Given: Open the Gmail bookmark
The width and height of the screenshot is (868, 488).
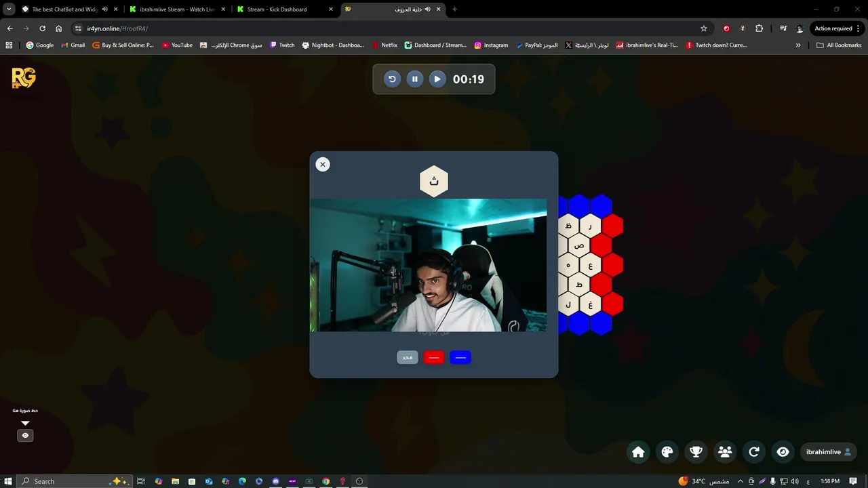Looking at the screenshot, I should [73, 45].
